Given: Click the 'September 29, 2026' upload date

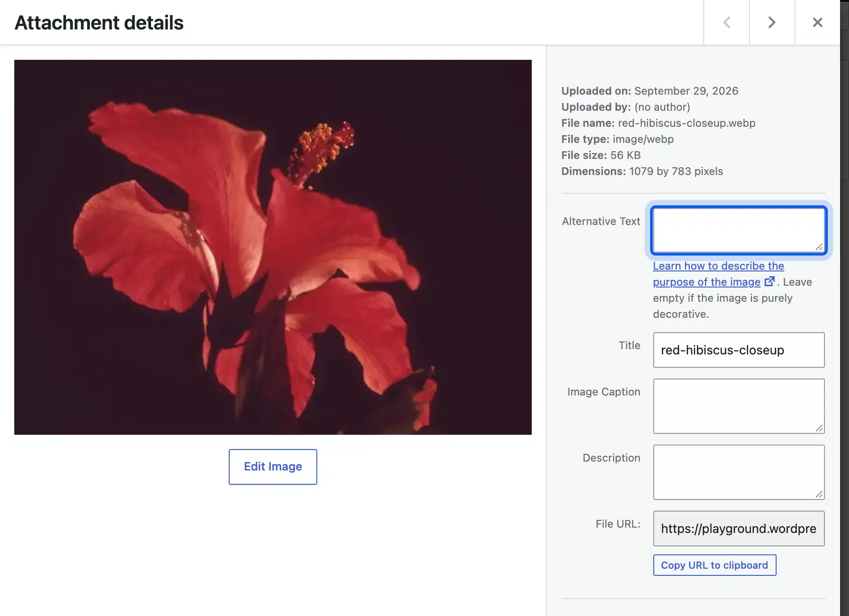Looking at the screenshot, I should [x=686, y=91].
